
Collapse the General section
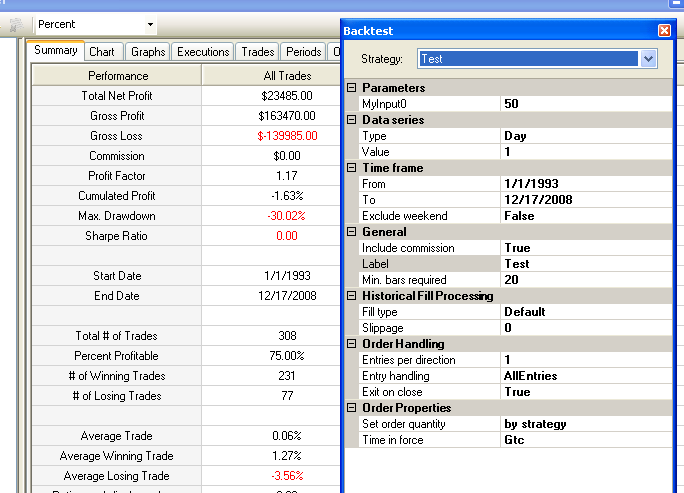352,232
